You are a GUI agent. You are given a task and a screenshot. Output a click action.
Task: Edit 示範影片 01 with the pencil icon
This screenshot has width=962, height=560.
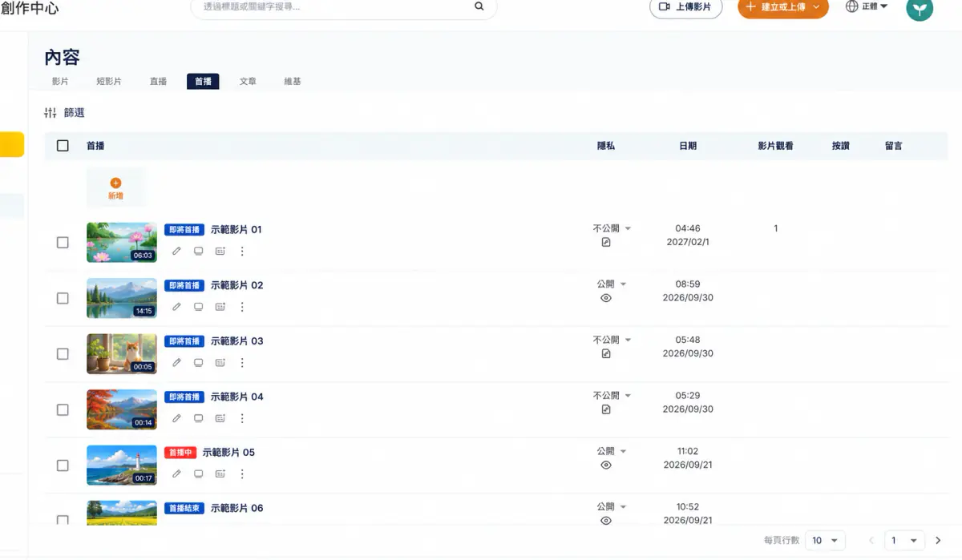176,251
